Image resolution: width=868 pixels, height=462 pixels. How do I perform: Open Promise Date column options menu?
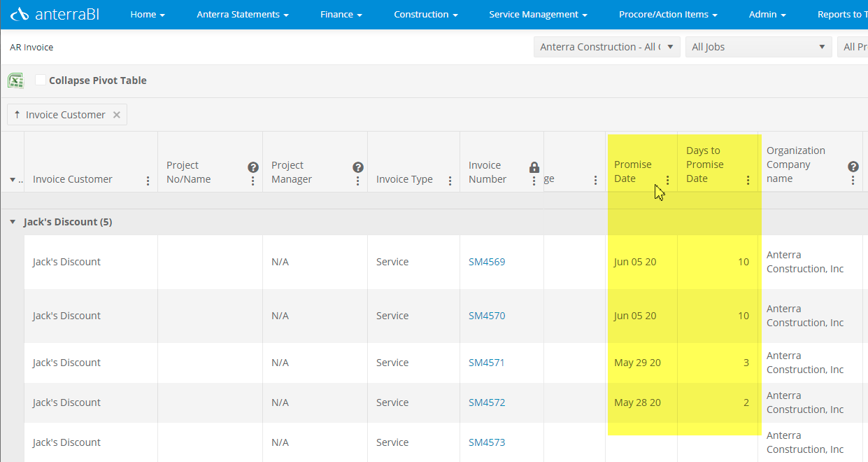tap(667, 180)
